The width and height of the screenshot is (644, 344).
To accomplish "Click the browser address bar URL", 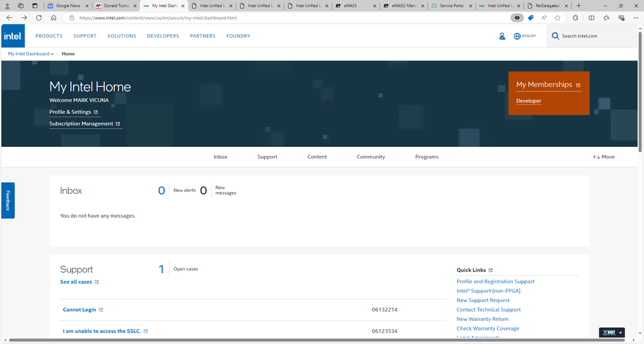I will click(x=158, y=17).
